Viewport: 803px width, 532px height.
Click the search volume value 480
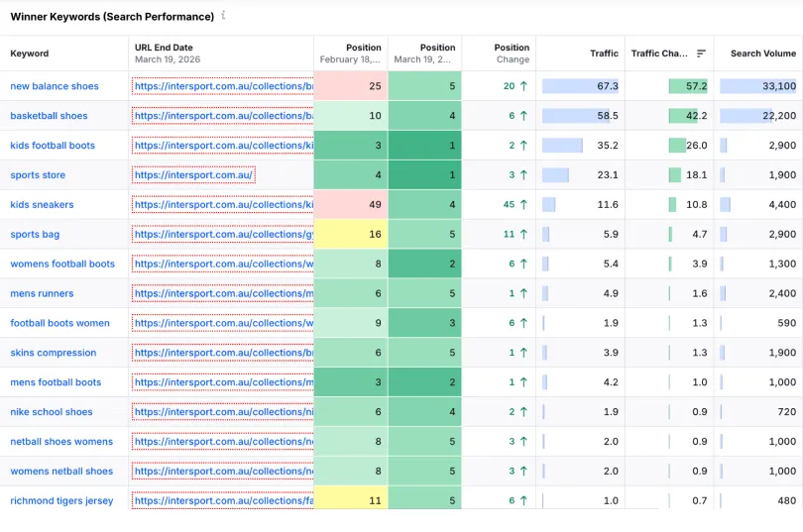[786, 501]
